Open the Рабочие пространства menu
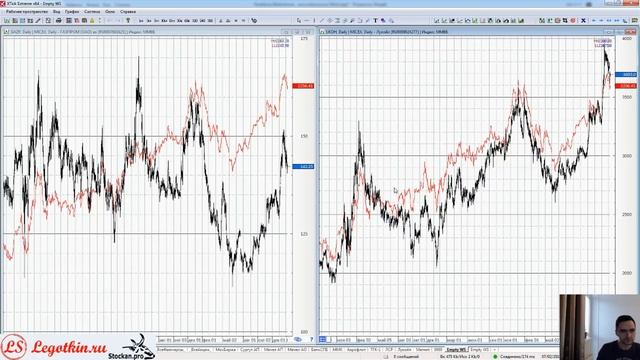This screenshot has width=640, height=360. pyautogui.click(x=27, y=12)
